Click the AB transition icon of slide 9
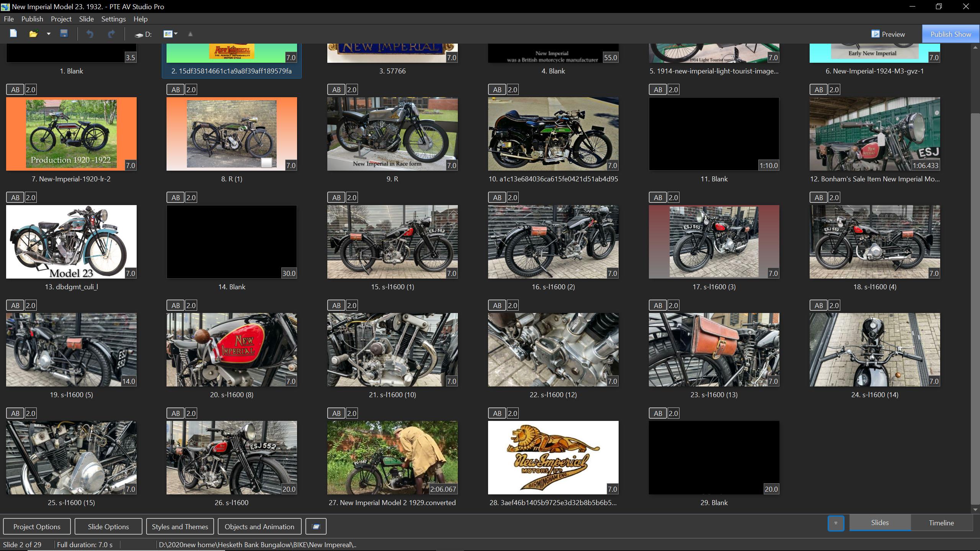980x551 pixels. click(x=336, y=90)
